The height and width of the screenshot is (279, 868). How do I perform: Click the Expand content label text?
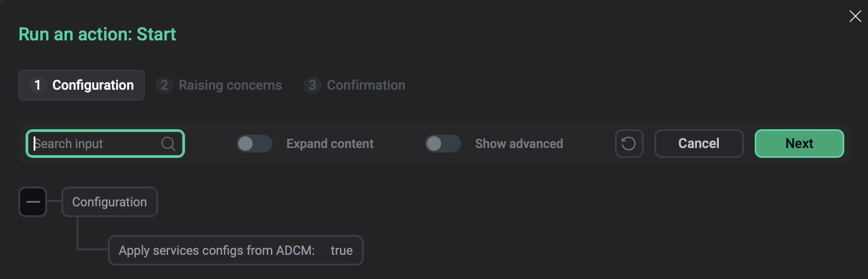(x=330, y=144)
